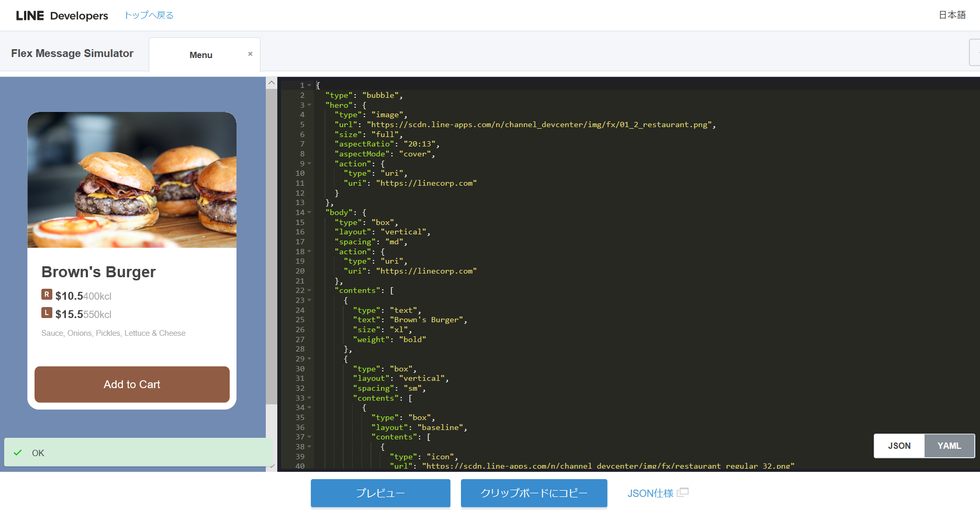This screenshot has height=510, width=980.
Task: Click the プレビュー button
Action: click(x=380, y=493)
